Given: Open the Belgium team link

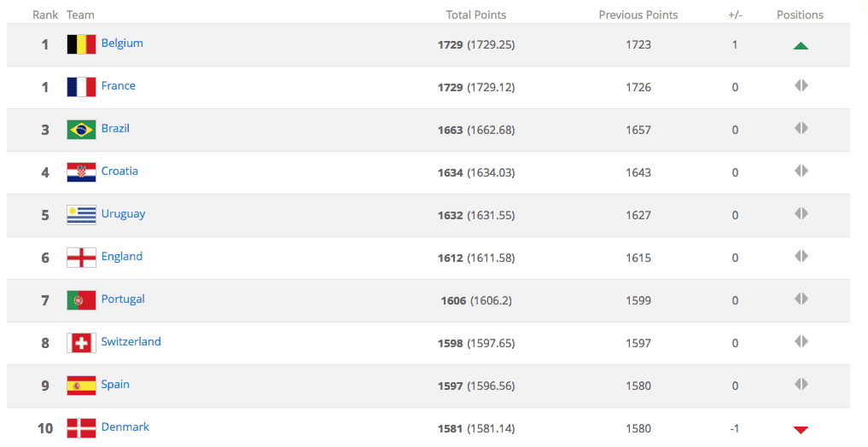Looking at the screenshot, I should [122, 44].
